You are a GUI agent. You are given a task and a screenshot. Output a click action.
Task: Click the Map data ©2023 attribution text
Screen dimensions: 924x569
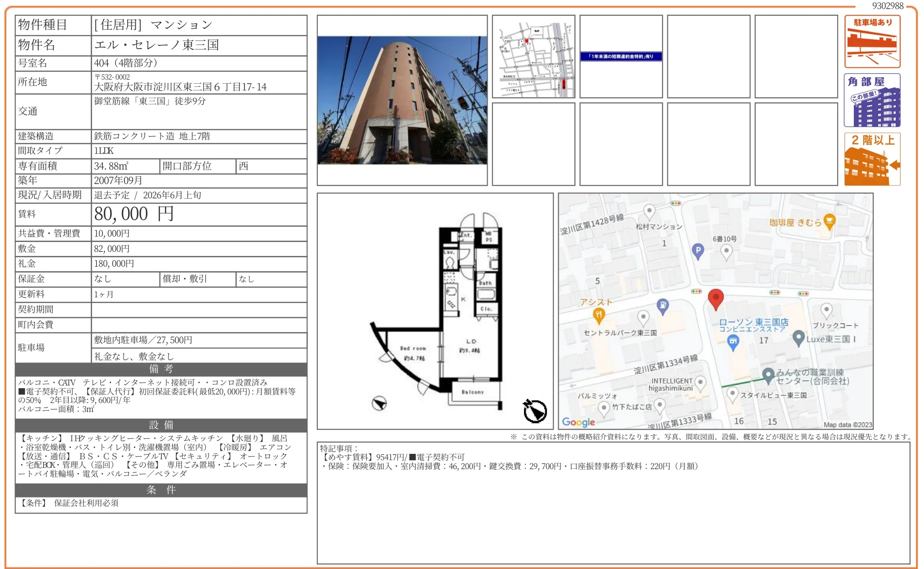click(x=847, y=425)
